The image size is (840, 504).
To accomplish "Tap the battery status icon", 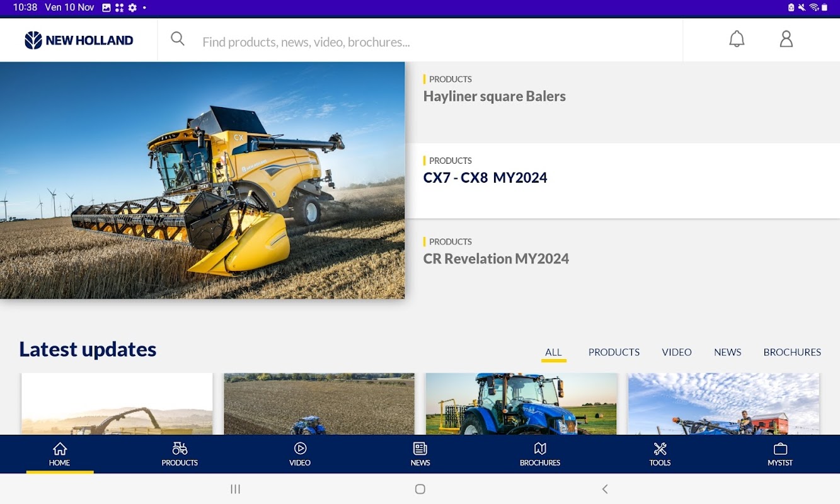I will (825, 8).
